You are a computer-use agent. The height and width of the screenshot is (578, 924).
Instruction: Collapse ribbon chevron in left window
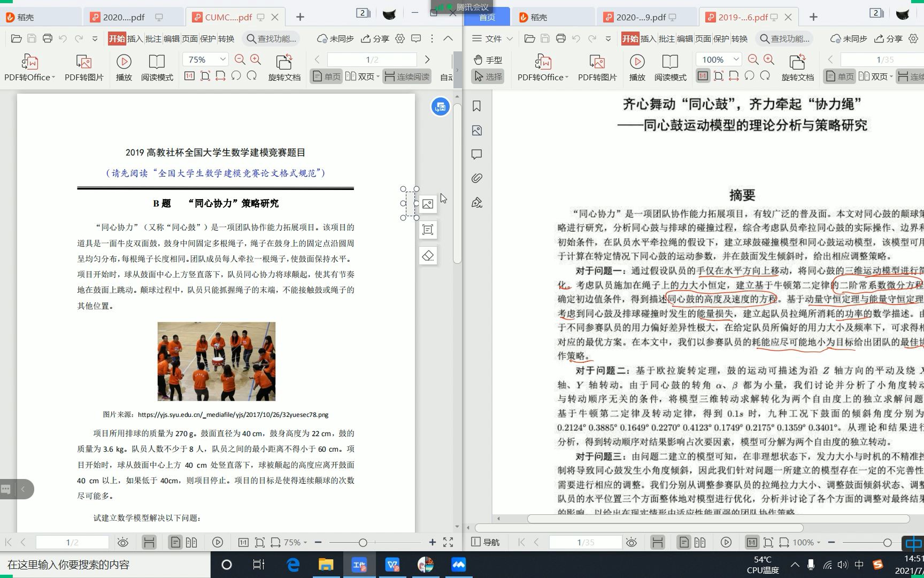point(448,39)
